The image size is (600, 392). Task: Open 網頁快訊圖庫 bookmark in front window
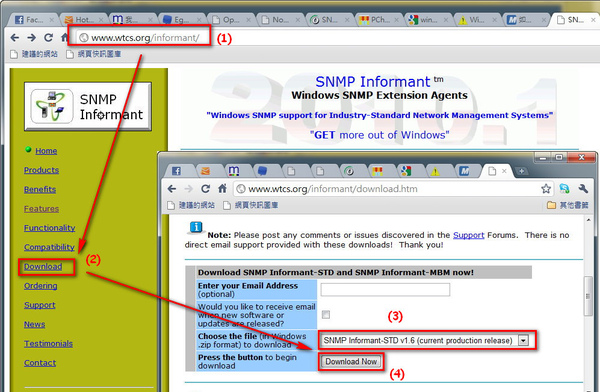(251, 206)
